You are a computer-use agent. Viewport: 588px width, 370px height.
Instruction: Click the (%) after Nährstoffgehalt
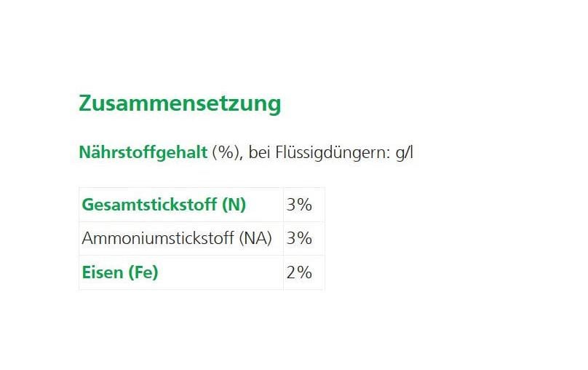coord(226,153)
